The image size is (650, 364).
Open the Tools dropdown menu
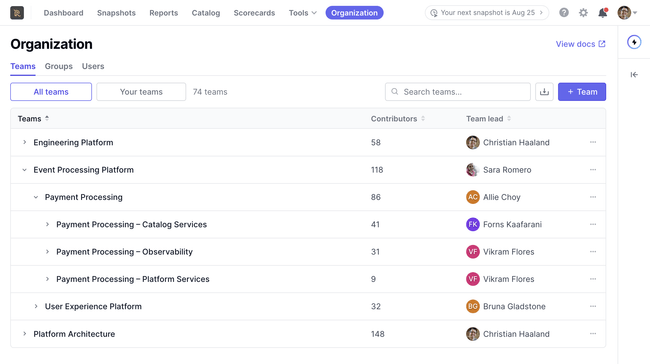pos(303,13)
